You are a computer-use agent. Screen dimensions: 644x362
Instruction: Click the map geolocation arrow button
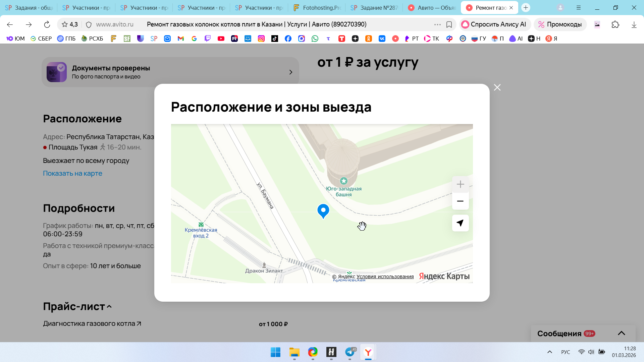(x=460, y=223)
